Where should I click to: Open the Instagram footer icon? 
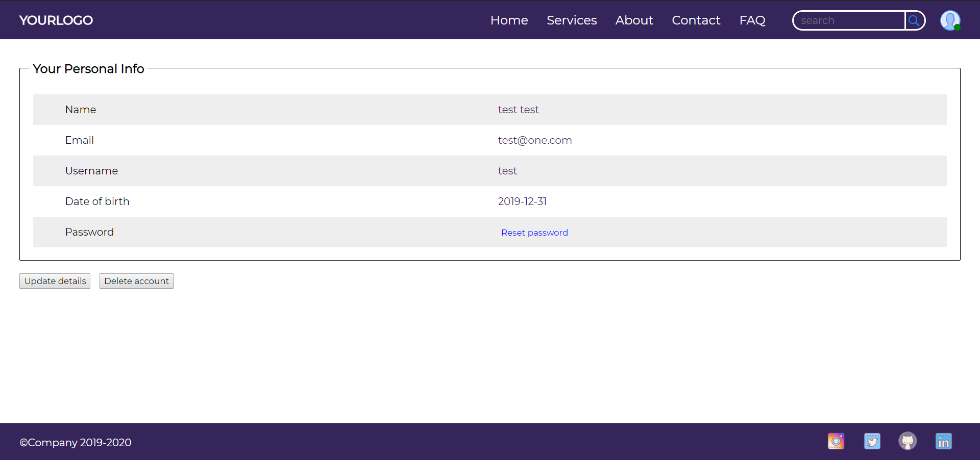[x=836, y=441]
